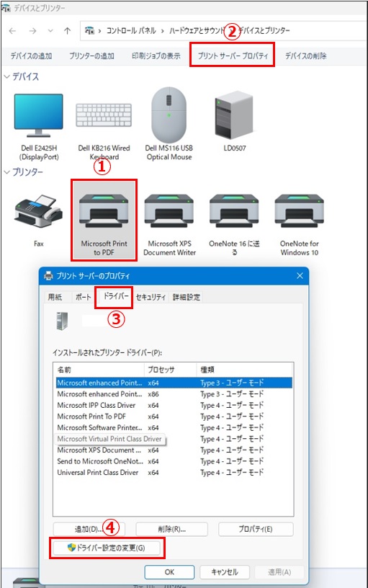Select the Dell MS116 USB Optical Mouse
368x588 pixels.
click(169, 124)
